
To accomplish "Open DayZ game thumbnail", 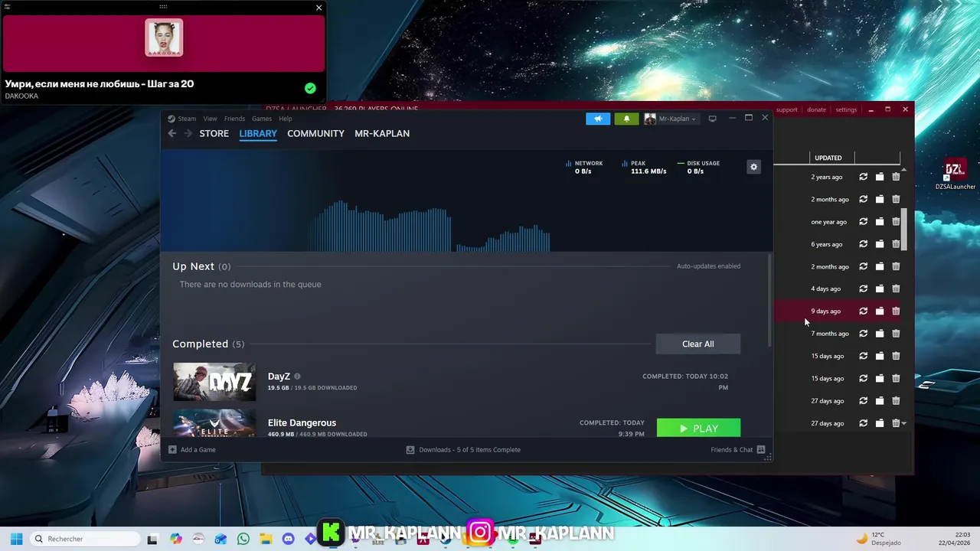I will click(214, 381).
